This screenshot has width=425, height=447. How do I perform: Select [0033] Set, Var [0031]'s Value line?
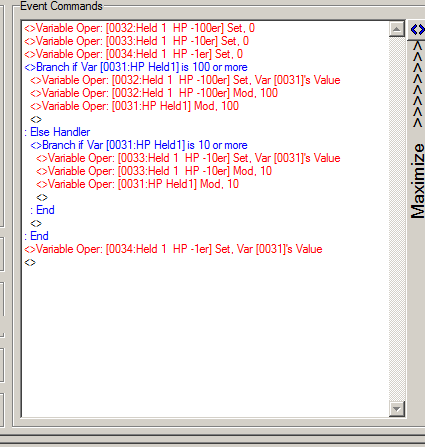coord(188,158)
